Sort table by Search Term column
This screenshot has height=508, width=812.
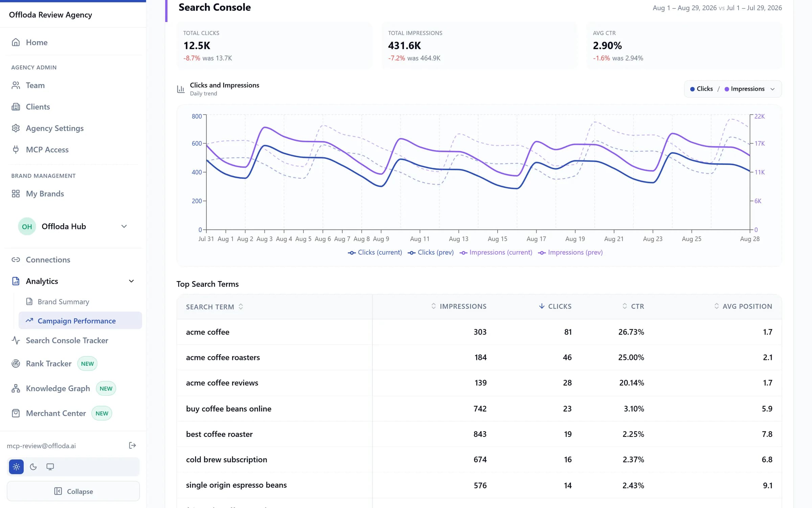coord(215,306)
